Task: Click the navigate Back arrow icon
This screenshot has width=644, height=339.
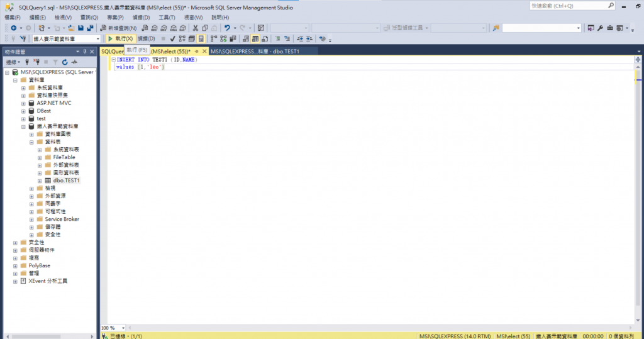Action: click(14, 28)
